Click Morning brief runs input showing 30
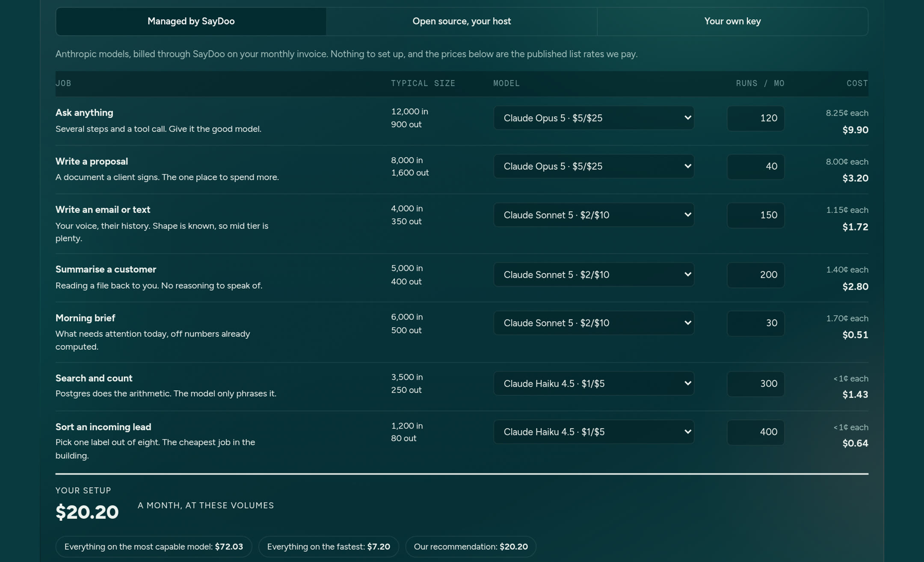Viewport: 924px width, 562px height. click(755, 323)
